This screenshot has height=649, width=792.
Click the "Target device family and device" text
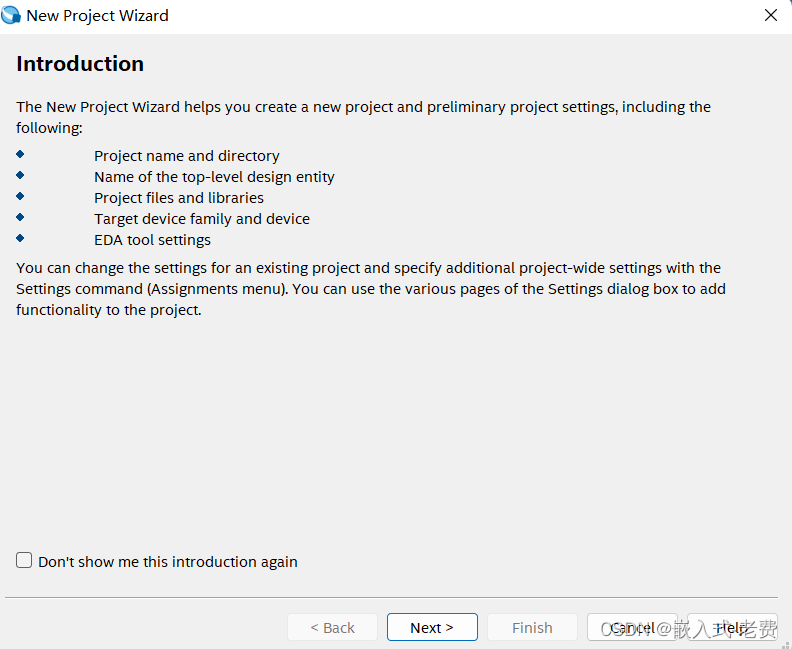coord(202,219)
